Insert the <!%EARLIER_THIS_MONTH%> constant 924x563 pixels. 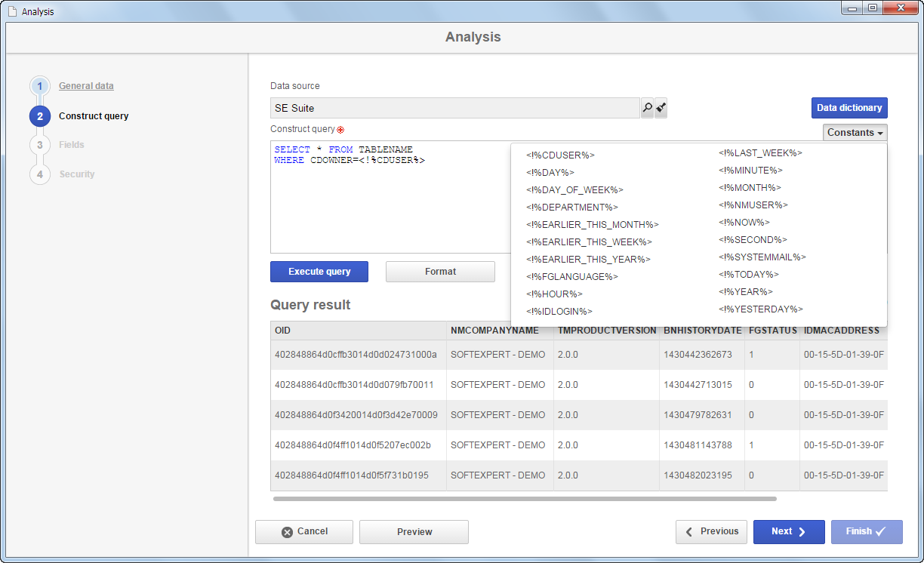(593, 225)
